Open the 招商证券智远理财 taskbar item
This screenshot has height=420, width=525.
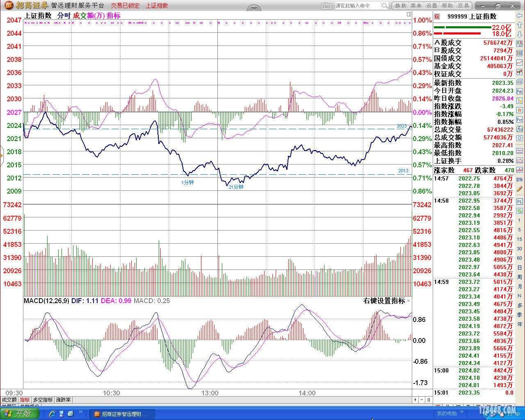coord(123,414)
